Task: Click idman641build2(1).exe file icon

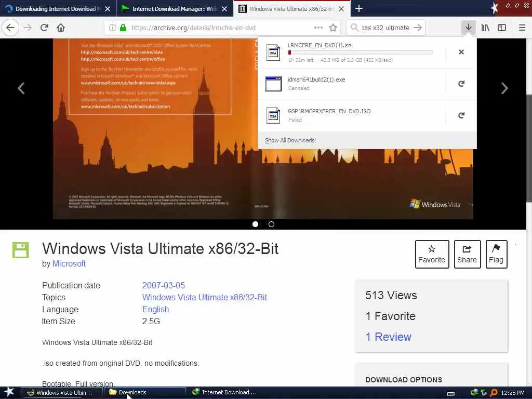Action: 273,84
